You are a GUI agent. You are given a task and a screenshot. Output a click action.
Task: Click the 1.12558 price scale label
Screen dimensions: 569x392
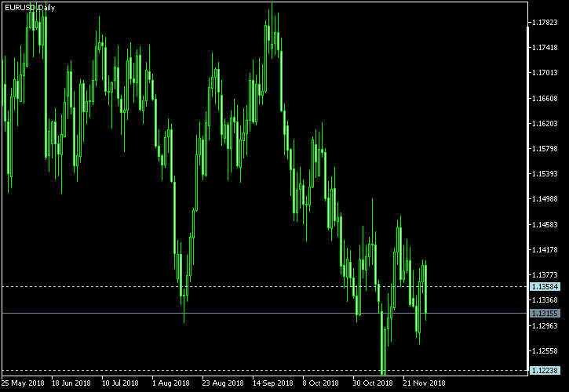(x=545, y=350)
